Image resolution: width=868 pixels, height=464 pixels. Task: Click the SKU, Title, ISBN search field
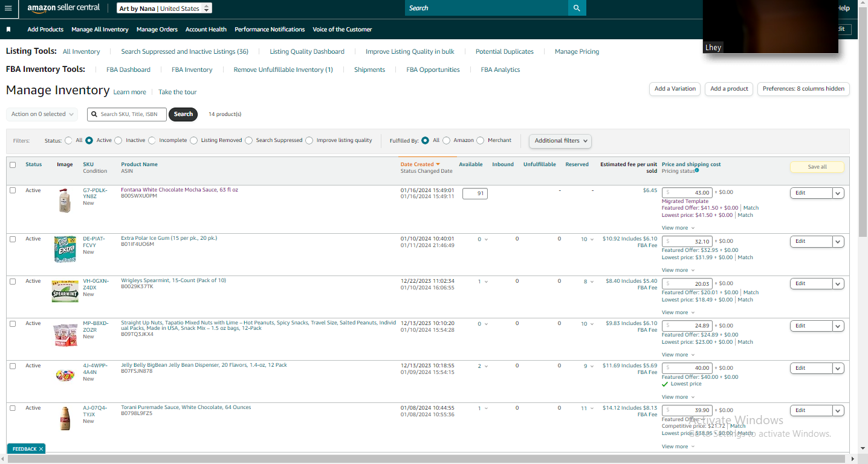[127, 114]
